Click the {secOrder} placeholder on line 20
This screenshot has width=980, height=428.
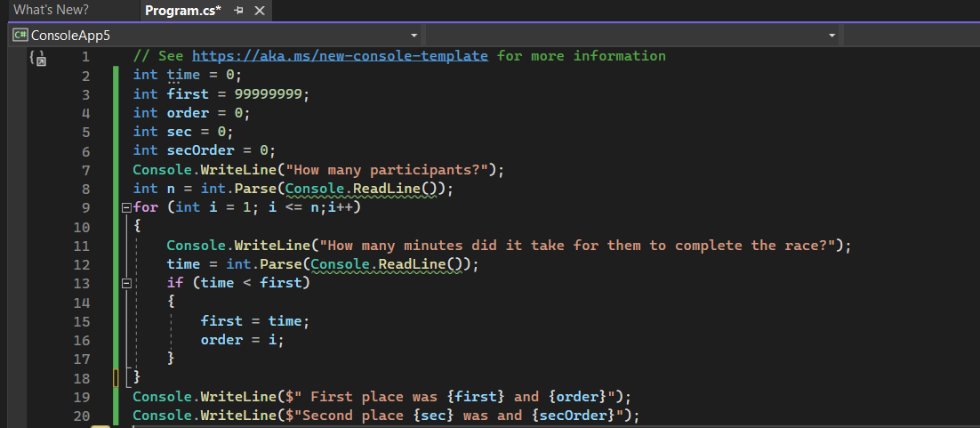click(x=573, y=416)
